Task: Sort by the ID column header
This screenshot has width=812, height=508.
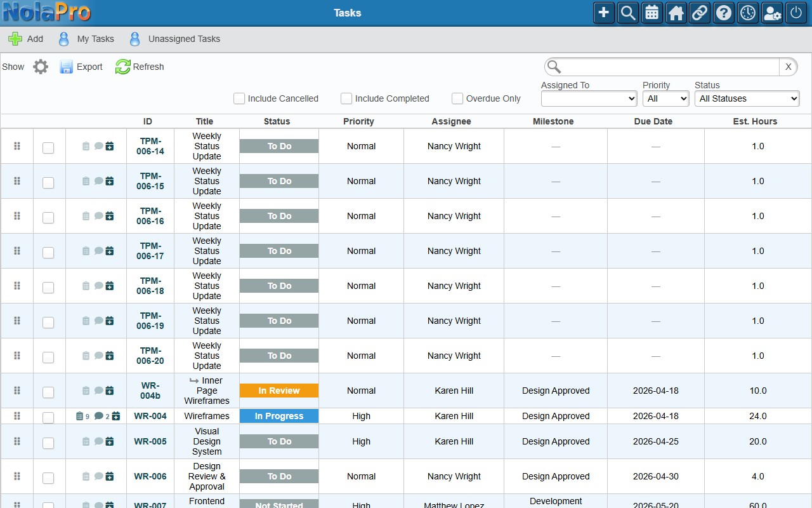Action: pyautogui.click(x=147, y=121)
